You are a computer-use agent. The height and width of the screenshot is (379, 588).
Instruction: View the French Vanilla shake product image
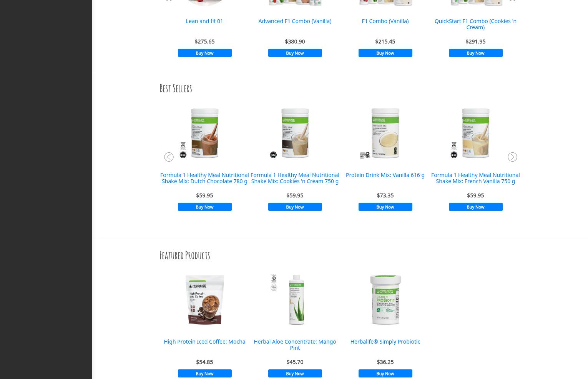(475, 133)
